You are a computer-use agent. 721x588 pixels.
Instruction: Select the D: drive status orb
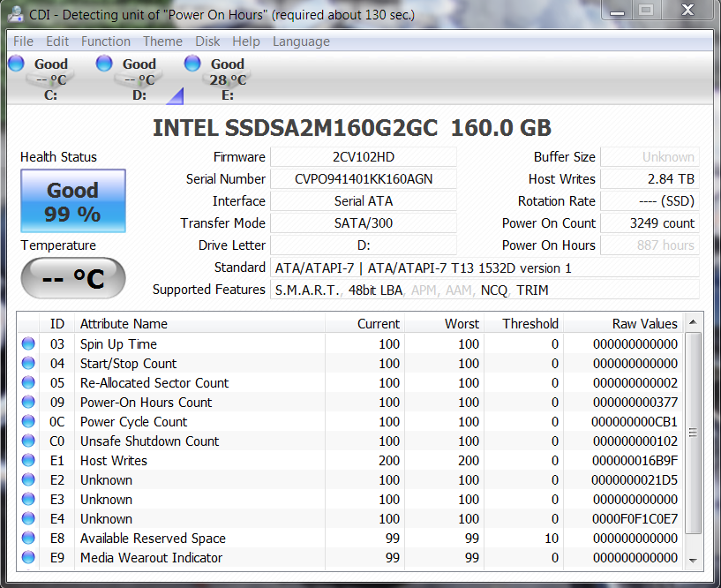pos(104,63)
